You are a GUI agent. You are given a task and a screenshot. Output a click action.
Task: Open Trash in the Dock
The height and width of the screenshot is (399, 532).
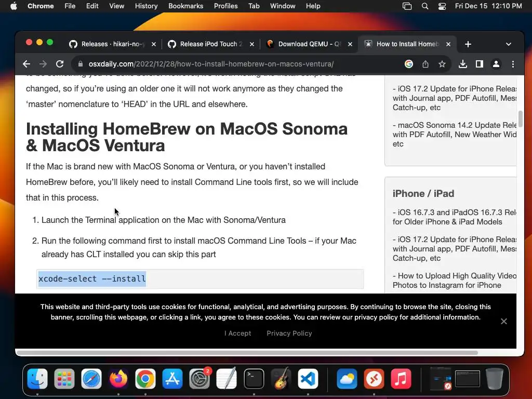tap(495, 379)
